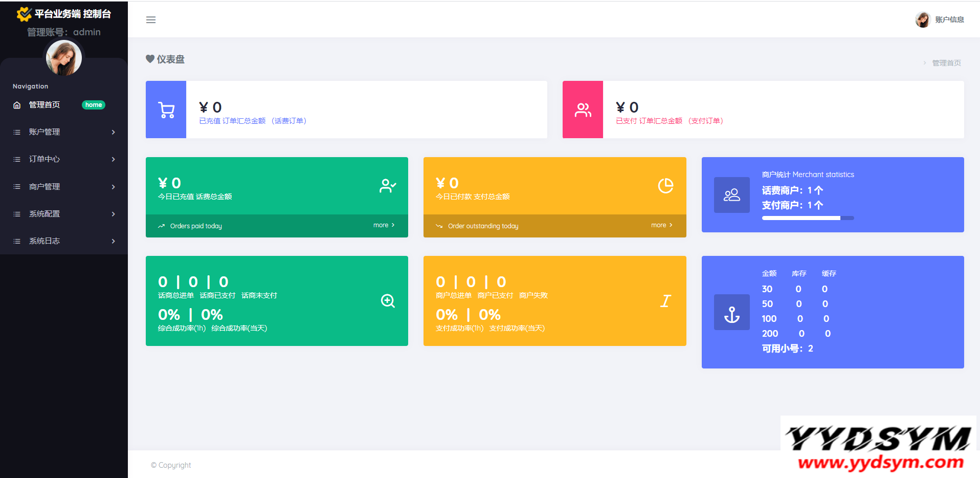Image resolution: width=980 pixels, height=478 pixels.
Task: Open the 系统日志 sidebar menu
Action: (x=63, y=241)
